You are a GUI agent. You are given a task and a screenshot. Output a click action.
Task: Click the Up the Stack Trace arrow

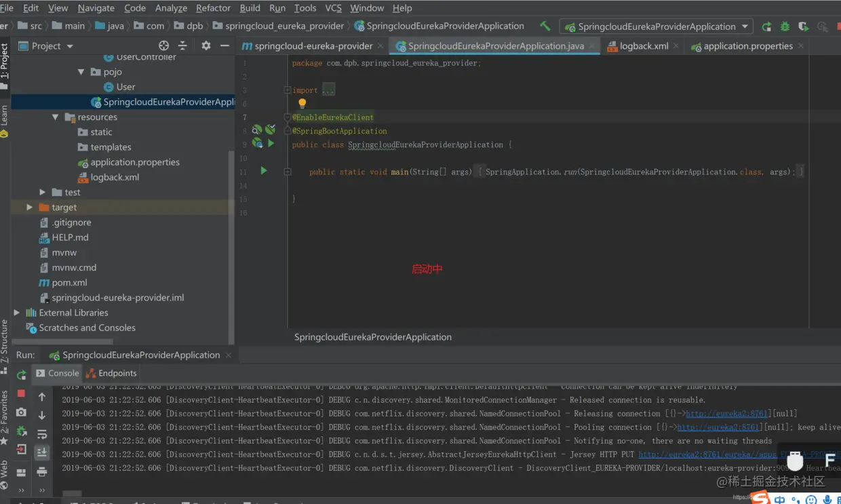pyautogui.click(x=42, y=397)
